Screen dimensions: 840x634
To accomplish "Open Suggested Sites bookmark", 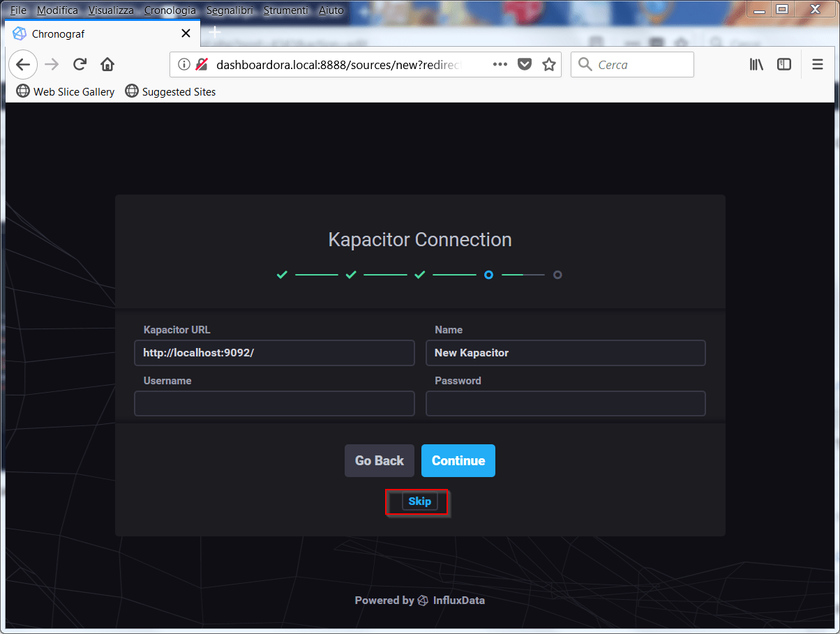I will click(171, 91).
